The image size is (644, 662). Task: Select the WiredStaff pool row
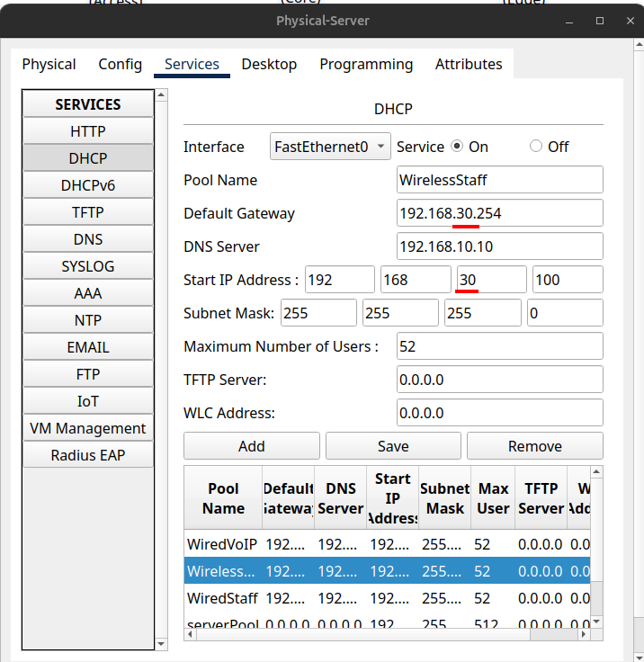387,598
